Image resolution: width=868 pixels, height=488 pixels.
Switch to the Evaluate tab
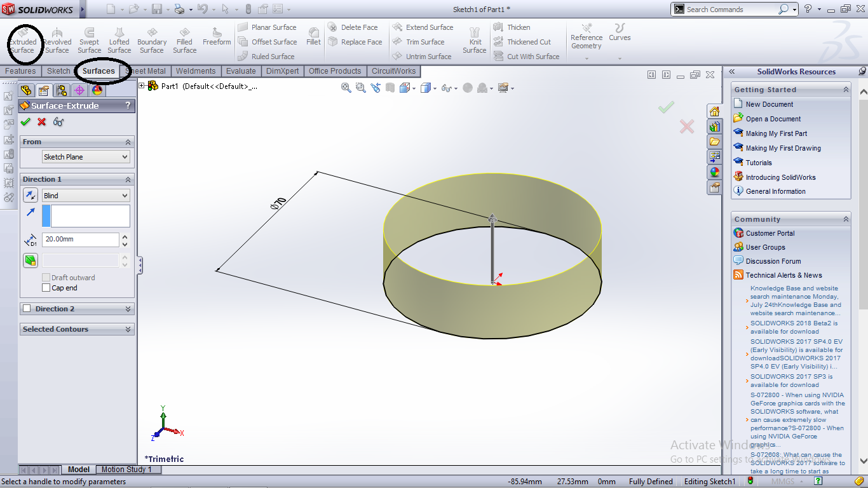(x=241, y=71)
